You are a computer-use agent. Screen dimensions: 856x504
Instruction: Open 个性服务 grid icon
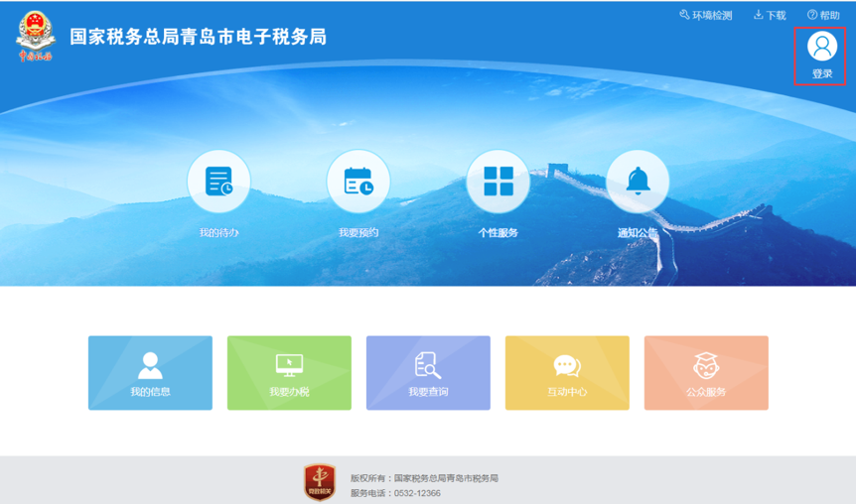click(x=498, y=182)
